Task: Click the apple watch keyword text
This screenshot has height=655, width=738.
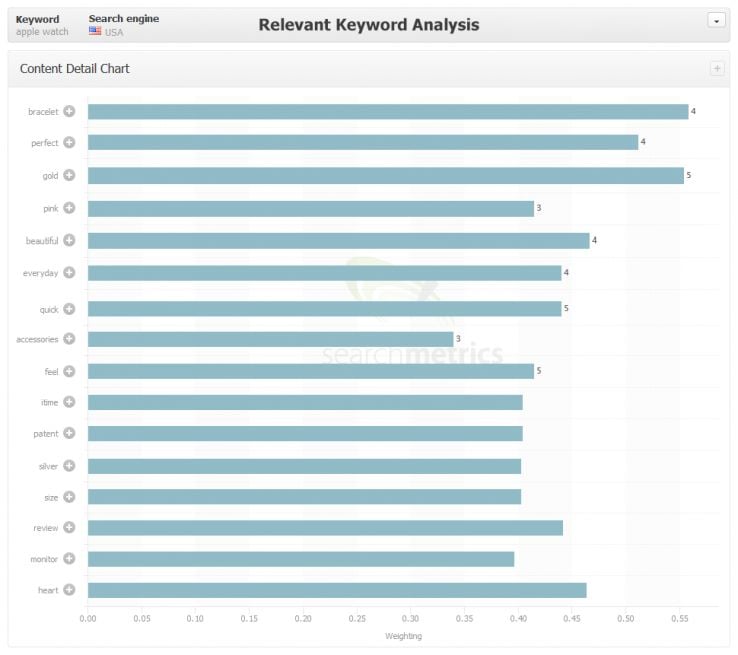Action: pyautogui.click(x=42, y=32)
